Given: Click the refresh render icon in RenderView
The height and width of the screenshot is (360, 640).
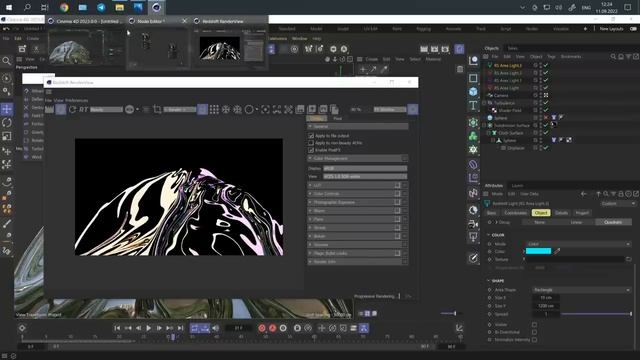Looking at the screenshot, I should tap(72, 109).
